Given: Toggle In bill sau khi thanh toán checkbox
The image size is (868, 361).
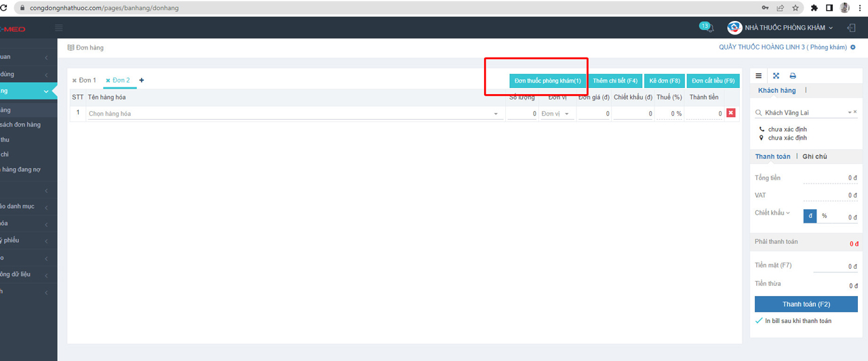Looking at the screenshot, I should 759,320.
